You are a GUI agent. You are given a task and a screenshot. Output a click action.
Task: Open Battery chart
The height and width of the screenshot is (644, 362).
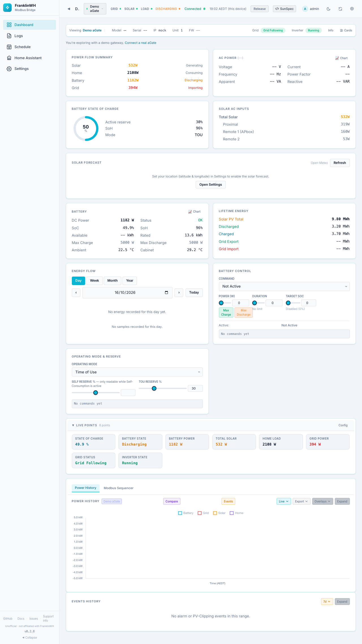tap(194, 211)
